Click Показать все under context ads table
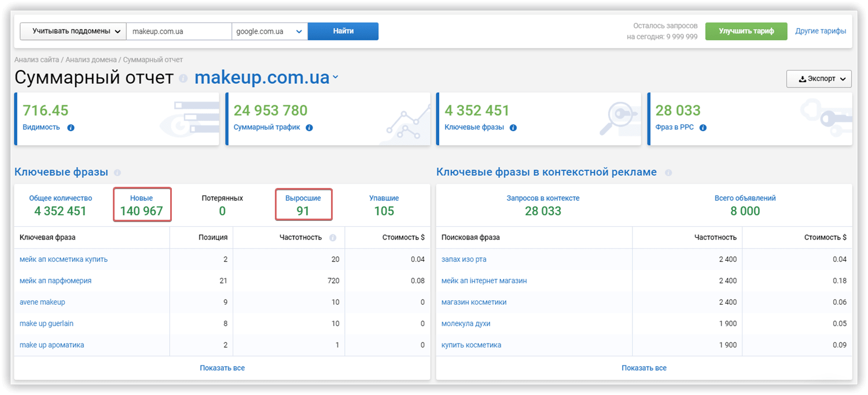The image size is (868, 395). tap(644, 368)
